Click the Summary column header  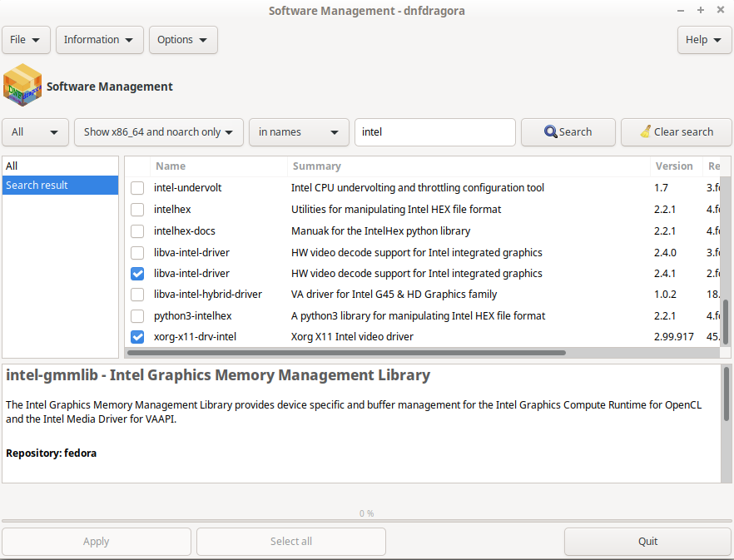click(468, 166)
